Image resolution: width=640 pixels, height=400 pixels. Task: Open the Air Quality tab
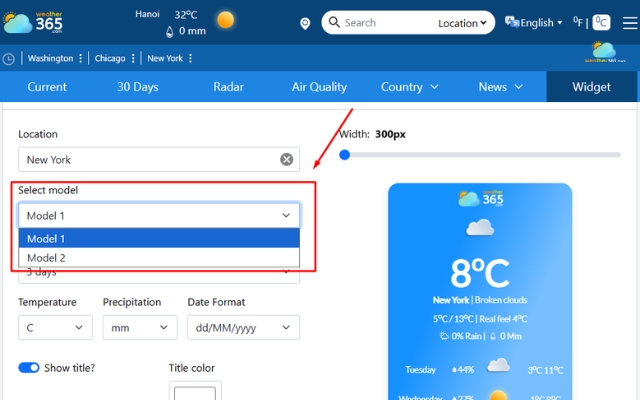click(319, 87)
